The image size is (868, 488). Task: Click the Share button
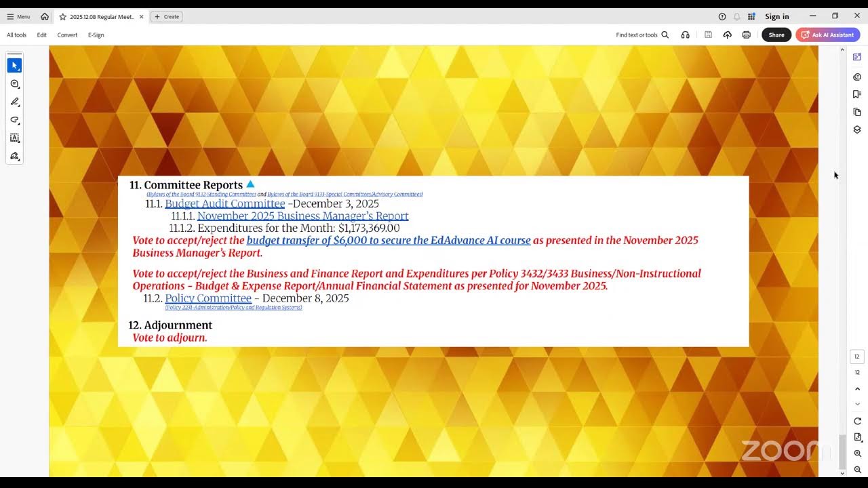[776, 35]
